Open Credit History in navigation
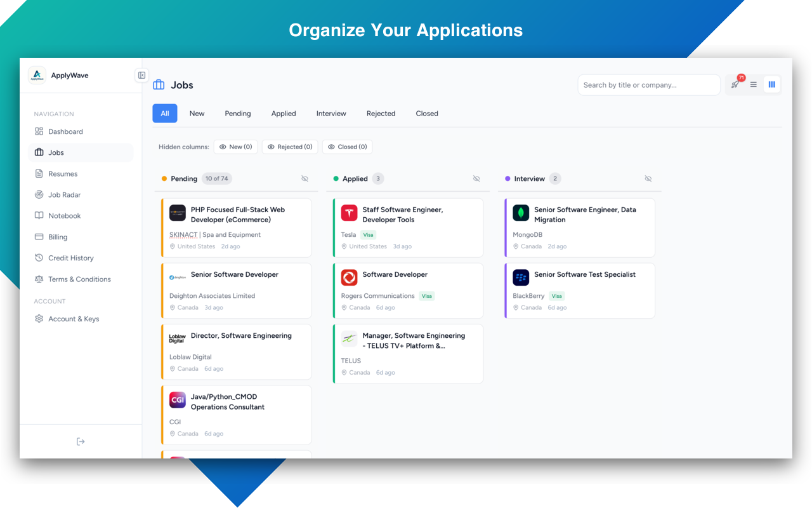 [x=81, y=258]
